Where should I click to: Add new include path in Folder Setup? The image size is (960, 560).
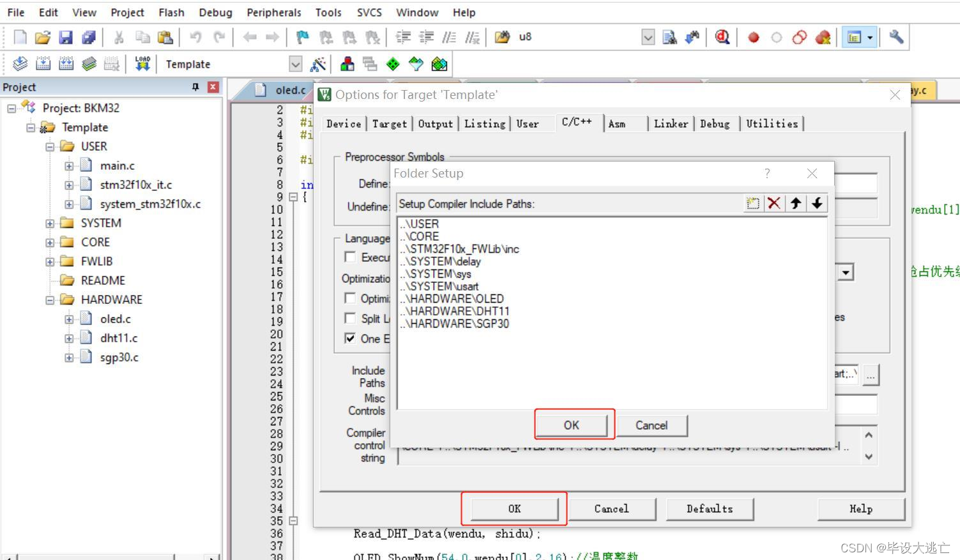pos(753,203)
